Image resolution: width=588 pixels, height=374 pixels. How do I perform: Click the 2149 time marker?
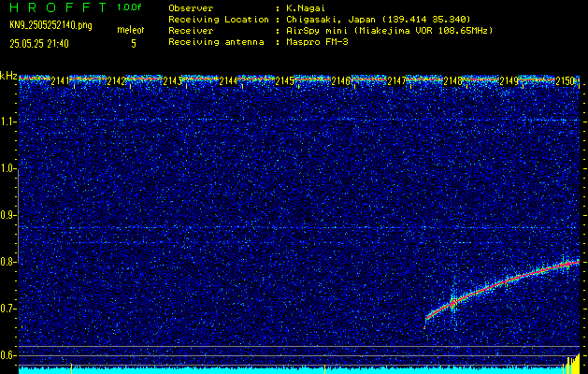(x=509, y=80)
